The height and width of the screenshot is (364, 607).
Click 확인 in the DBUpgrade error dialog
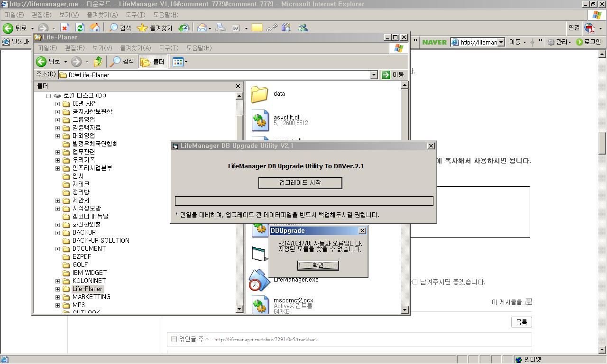[x=318, y=265]
